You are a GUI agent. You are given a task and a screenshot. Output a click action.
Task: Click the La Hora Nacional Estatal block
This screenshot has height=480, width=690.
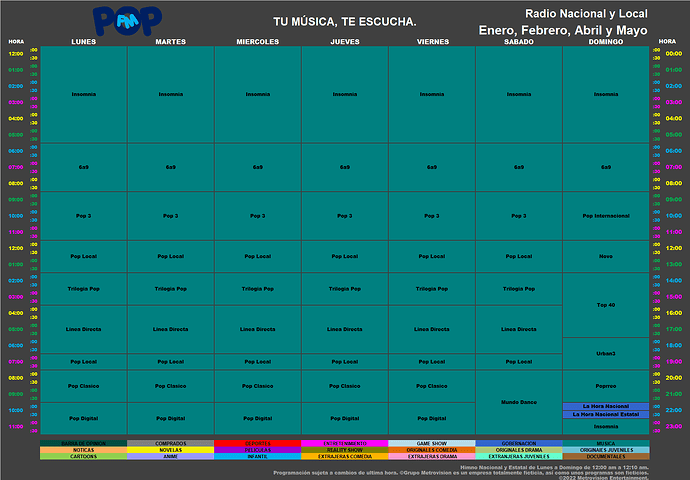[x=606, y=414]
